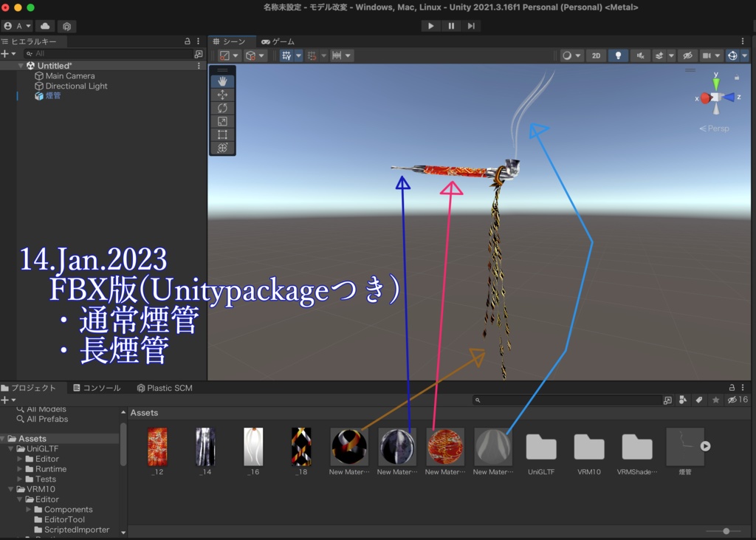Click the Play button
The height and width of the screenshot is (540, 756).
click(x=430, y=26)
